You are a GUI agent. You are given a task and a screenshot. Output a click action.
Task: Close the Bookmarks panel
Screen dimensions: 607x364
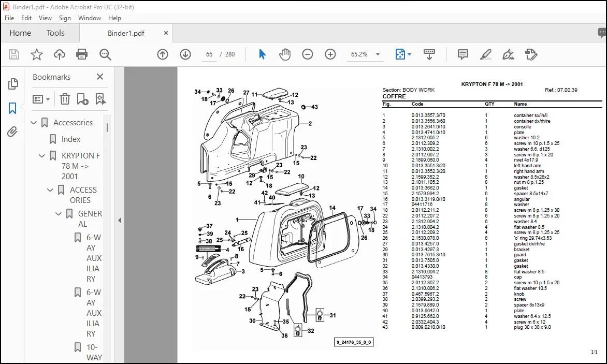point(100,77)
